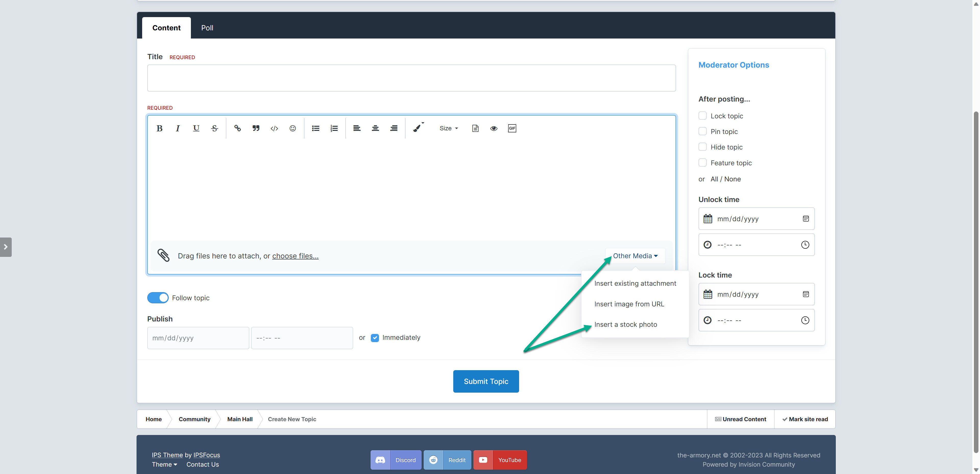Screen dimensions: 980x474
Task: Click the Submit Topic button
Action: click(486, 381)
